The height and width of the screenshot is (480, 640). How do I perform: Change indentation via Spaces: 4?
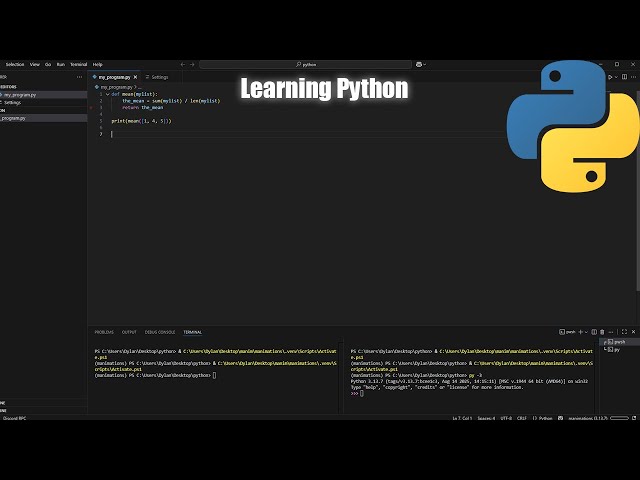click(x=486, y=418)
